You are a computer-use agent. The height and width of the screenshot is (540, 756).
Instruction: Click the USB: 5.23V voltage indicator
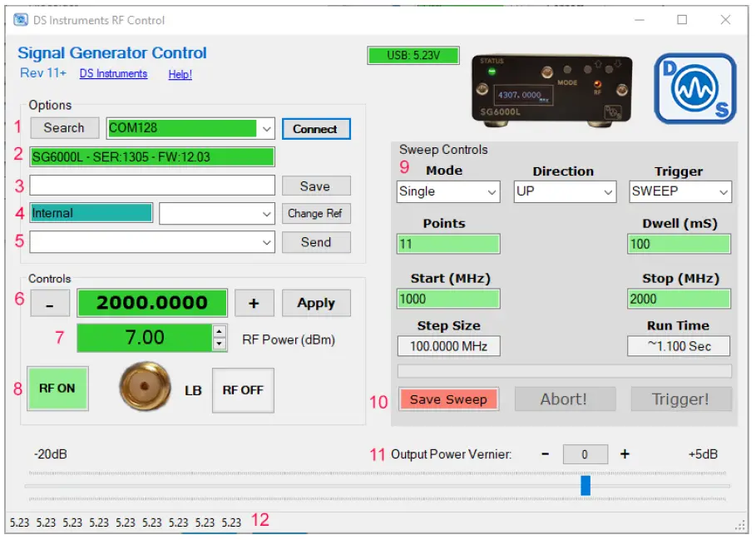413,56
